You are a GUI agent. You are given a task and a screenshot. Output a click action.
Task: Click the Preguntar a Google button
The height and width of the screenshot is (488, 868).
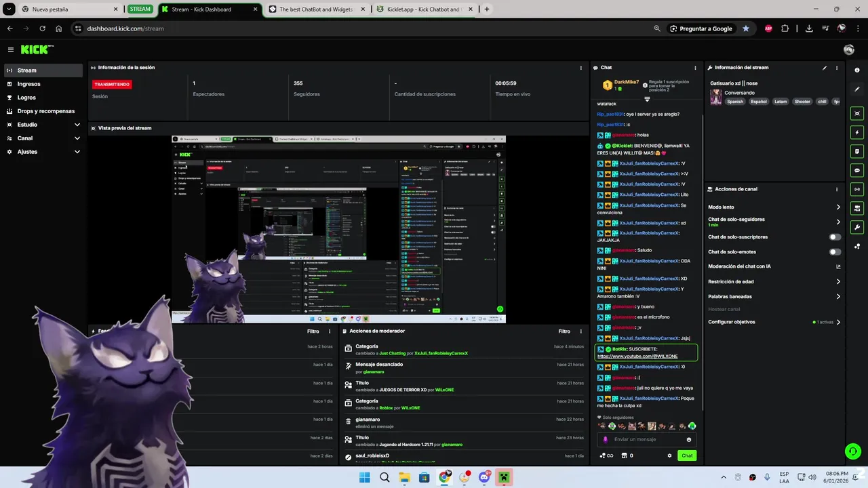(x=701, y=28)
